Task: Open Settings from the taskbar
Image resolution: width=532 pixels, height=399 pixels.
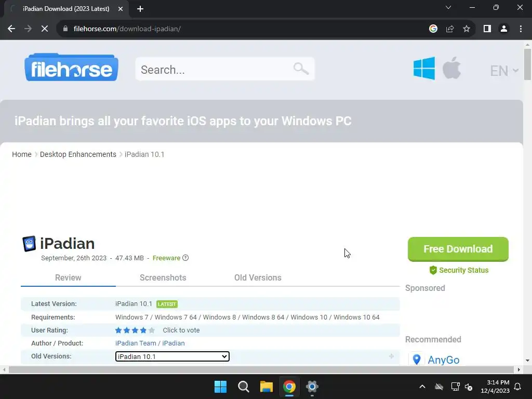Action: coord(312,387)
